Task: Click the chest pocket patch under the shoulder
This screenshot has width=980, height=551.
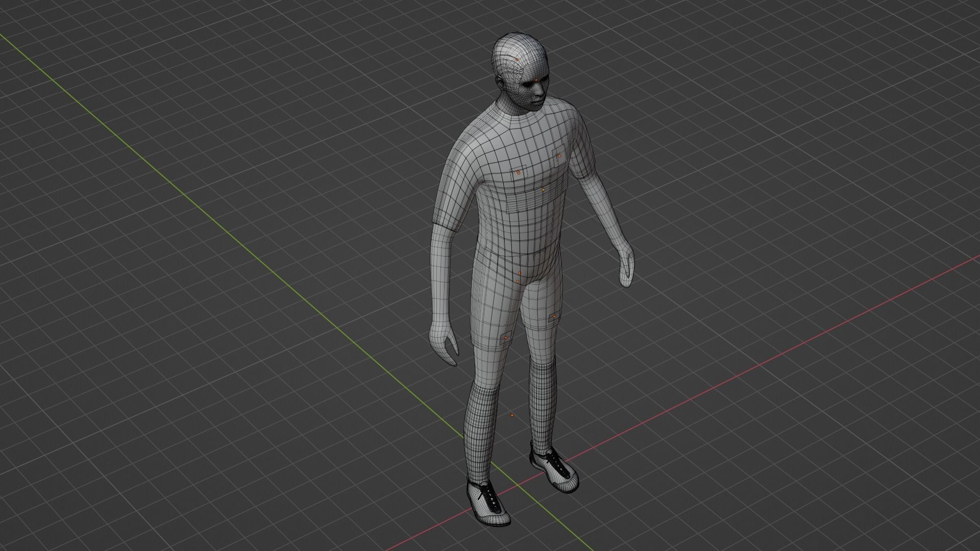Action: pyautogui.click(x=558, y=156)
